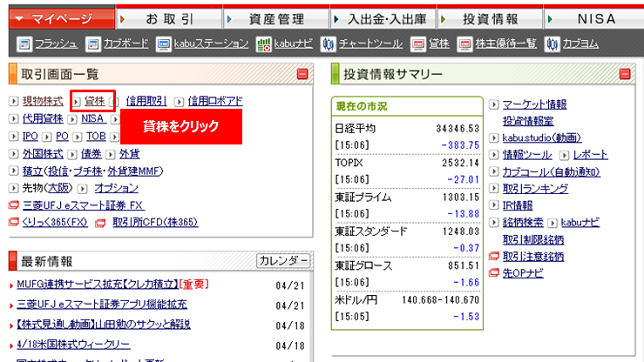
Task: Open 三菱UFJ eスマート証券 FX link
Action: click(x=83, y=205)
